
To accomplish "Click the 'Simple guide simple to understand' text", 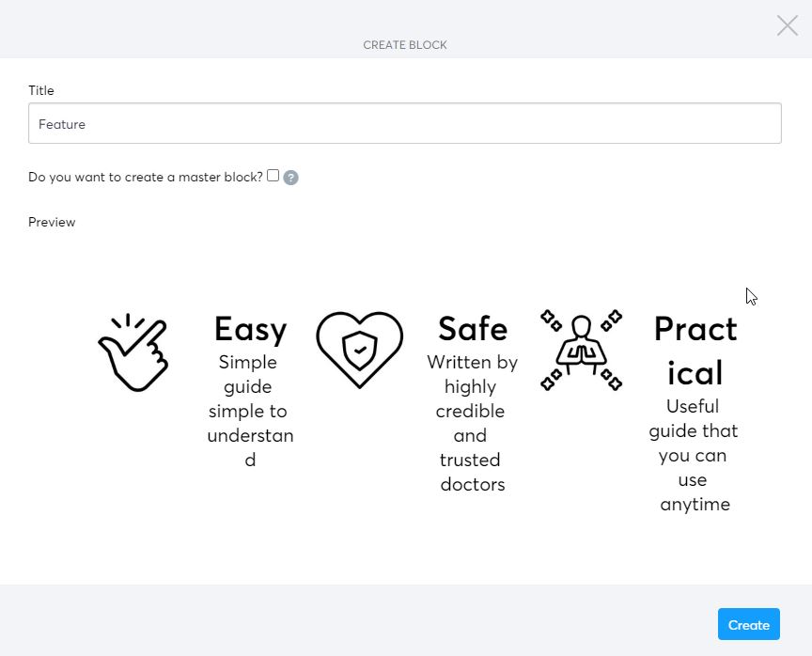I will click(250, 411).
